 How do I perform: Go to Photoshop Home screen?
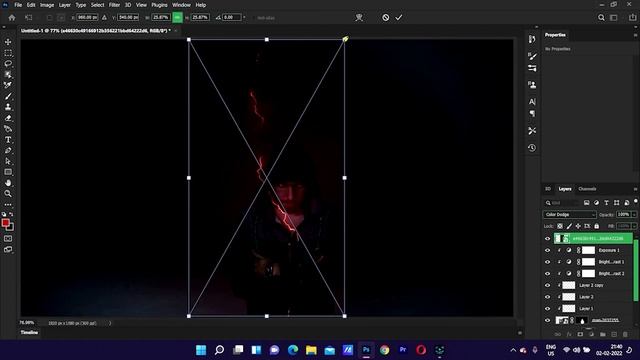pyautogui.click(x=12, y=18)
